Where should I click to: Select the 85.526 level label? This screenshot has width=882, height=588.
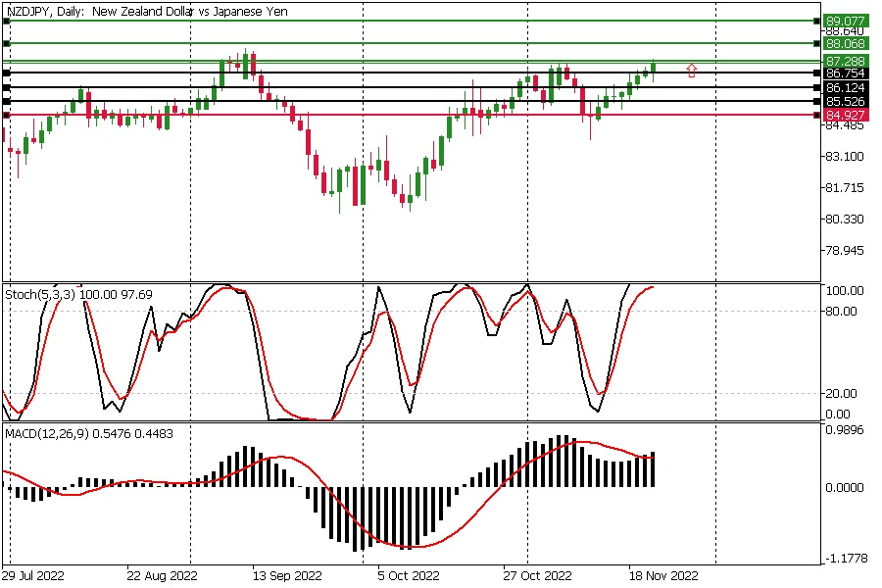point(845,102)
